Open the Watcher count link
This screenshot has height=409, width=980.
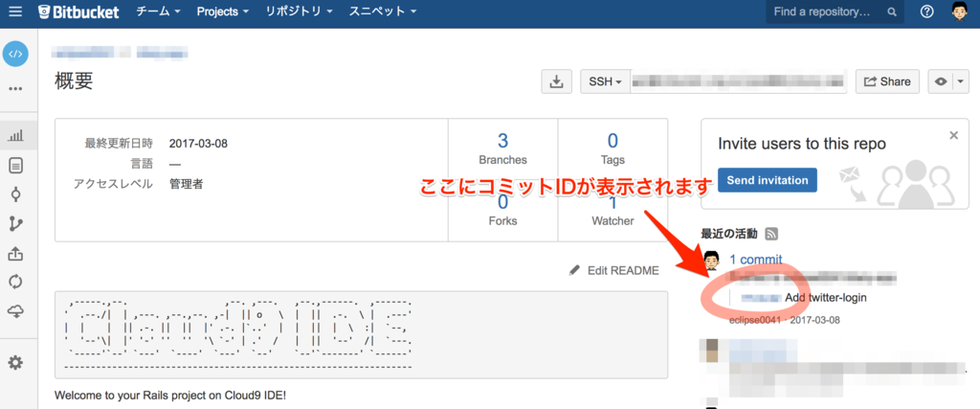point(612,212)
